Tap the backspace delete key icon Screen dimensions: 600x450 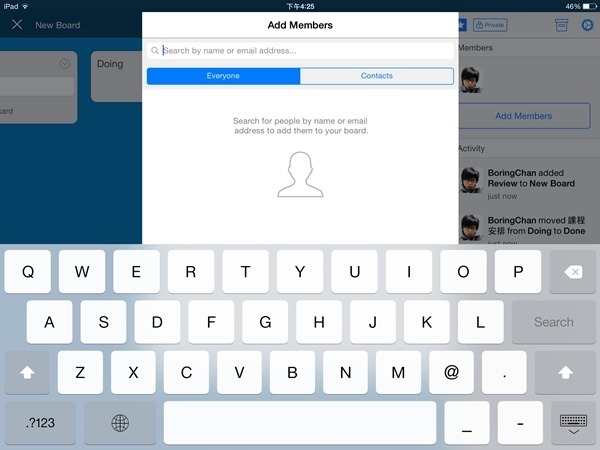coord(573,272)
